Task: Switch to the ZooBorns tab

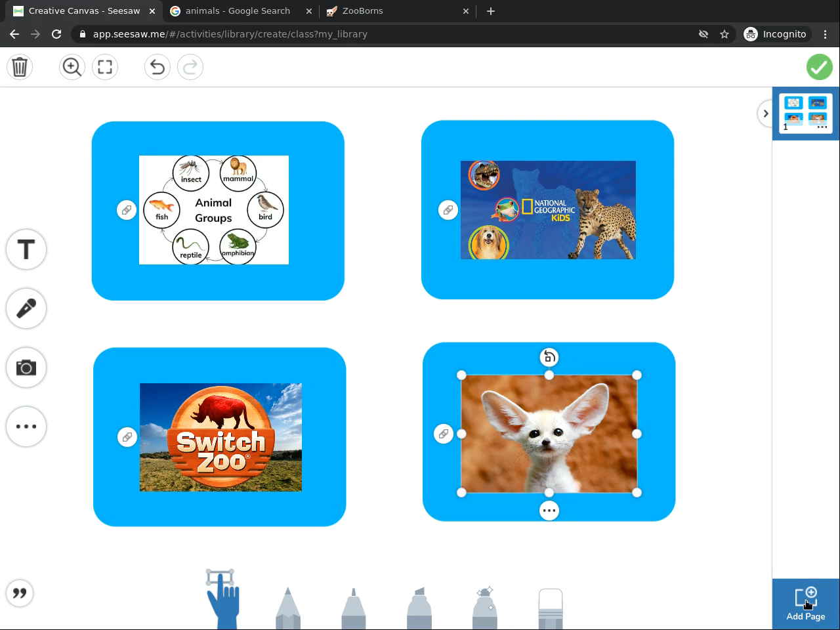Action: tap(399, 11)
